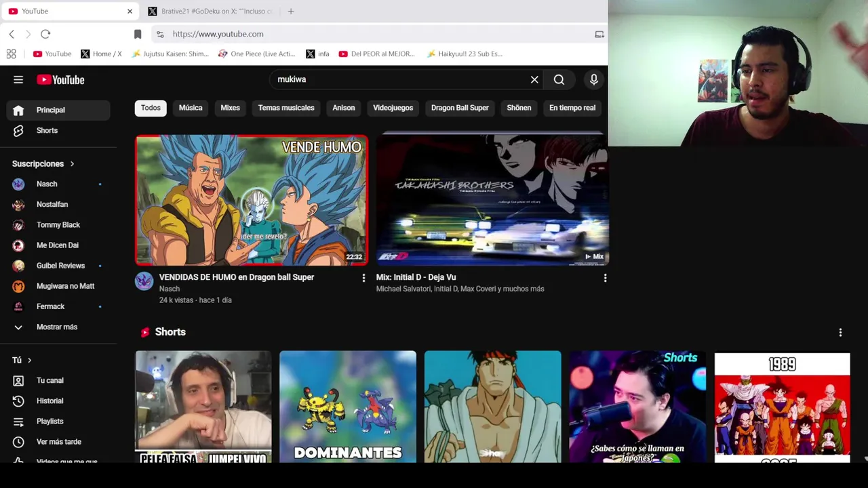Select the Shōnen filter chip
The width and height of the screenshot is (868, 488).
pyautogui.click(x=519, y=108)
